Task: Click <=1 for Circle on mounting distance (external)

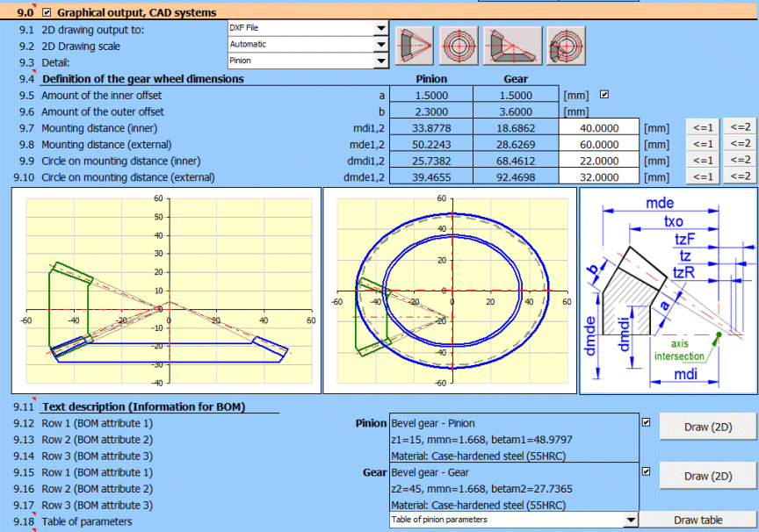Action: coord(703,176)
